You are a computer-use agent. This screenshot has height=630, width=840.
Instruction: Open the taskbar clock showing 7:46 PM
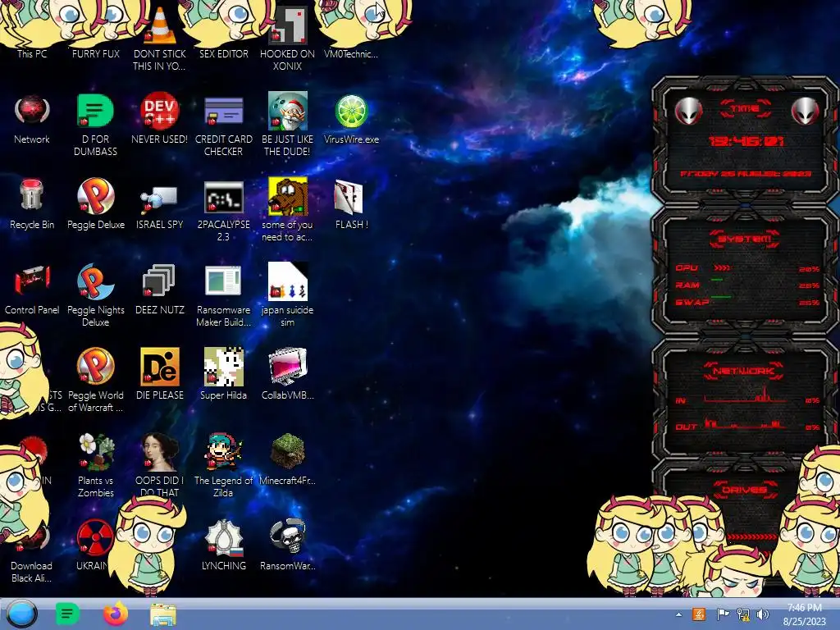click(804, 614)
